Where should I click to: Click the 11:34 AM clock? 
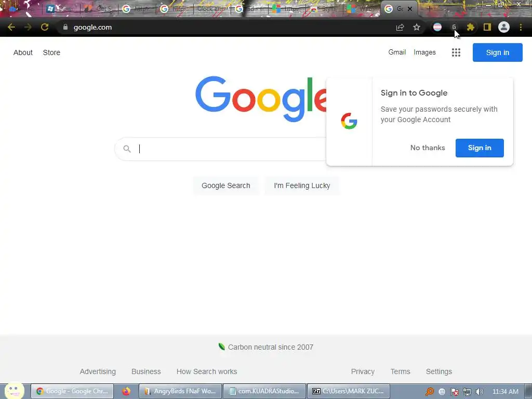pos(505,392)
